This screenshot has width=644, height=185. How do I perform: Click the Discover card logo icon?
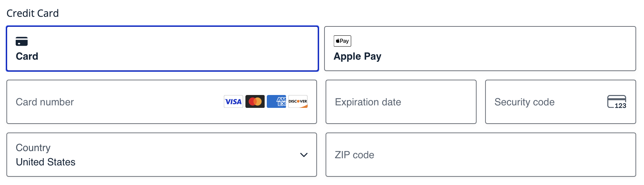tap(298, 102)
